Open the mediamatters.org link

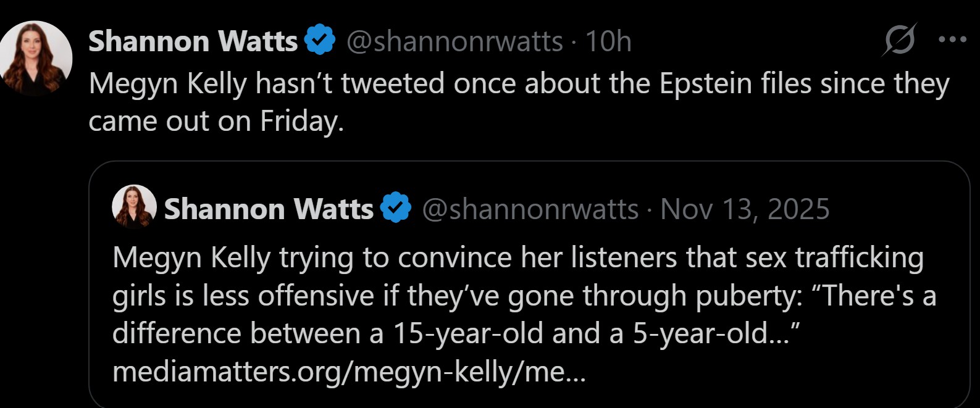(348, 372)
